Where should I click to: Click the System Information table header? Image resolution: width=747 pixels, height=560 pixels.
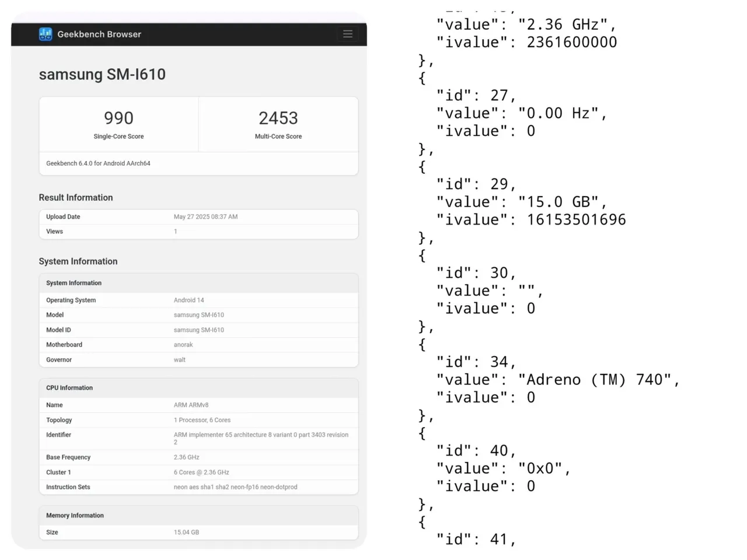pyautogui.click(x=74, y=283)
